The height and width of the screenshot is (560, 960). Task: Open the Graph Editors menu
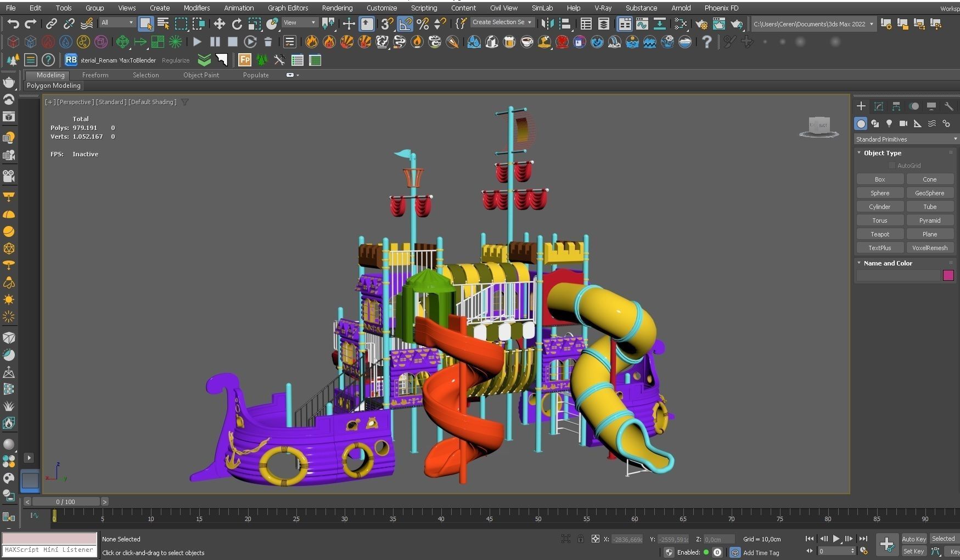coord(288,8)
